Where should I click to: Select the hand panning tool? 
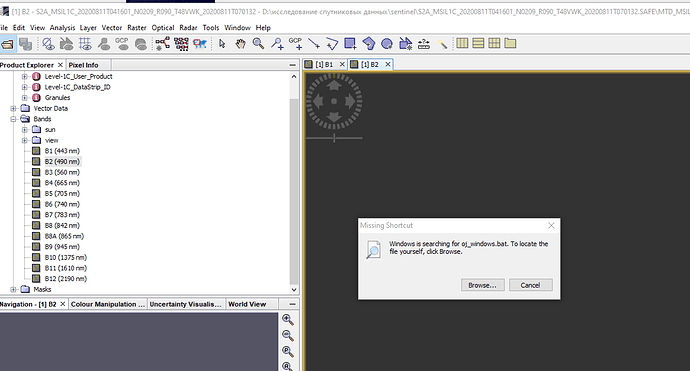pos(240,44)
